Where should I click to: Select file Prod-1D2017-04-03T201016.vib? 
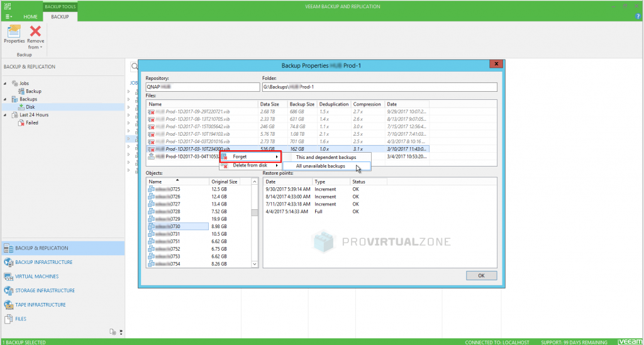(x=288, y=141)
